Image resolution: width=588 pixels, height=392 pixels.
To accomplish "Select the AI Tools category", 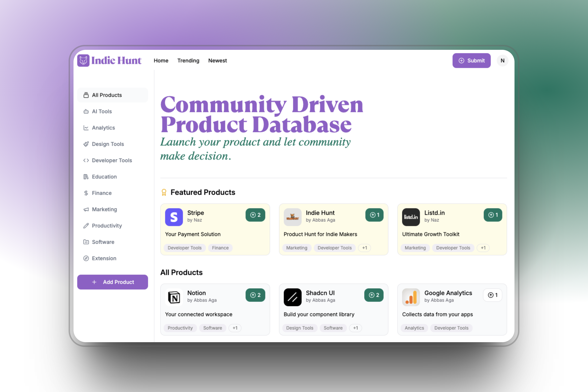I will point(112,111).
